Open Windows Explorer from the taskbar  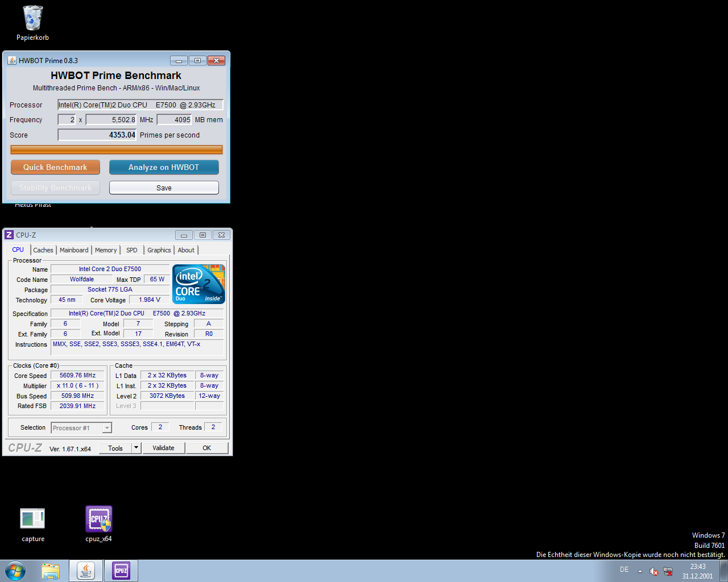pos(51,571)
